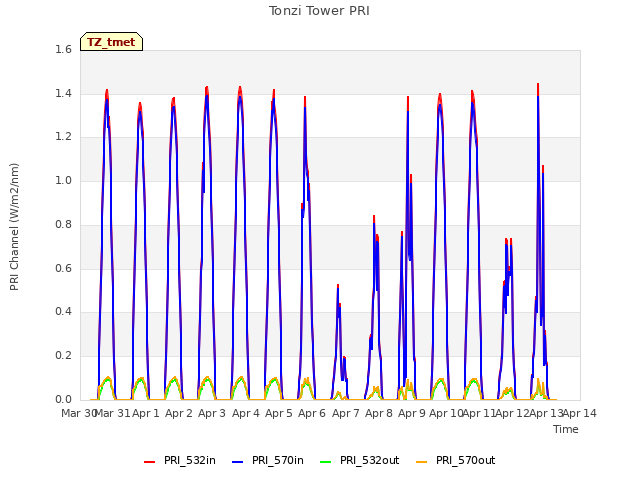Image resolution: width=640 pixels, height=480 pixels.
Task: Click the Apr 4 x-axis tick label
Action: coord(246,413)
